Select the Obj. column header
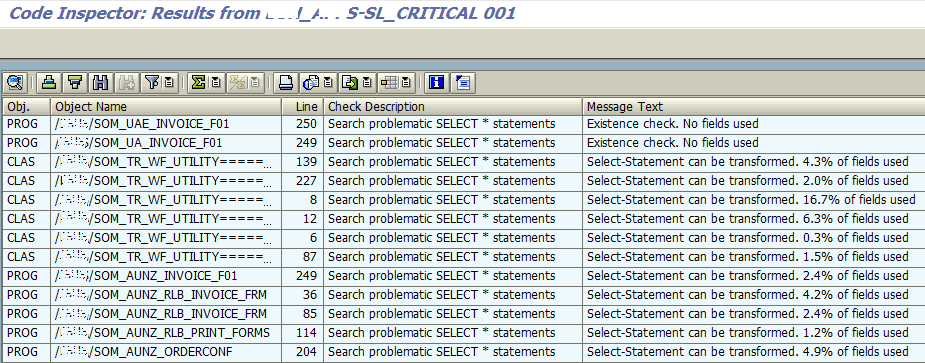The image size is (925, 363). pos(26,106)
